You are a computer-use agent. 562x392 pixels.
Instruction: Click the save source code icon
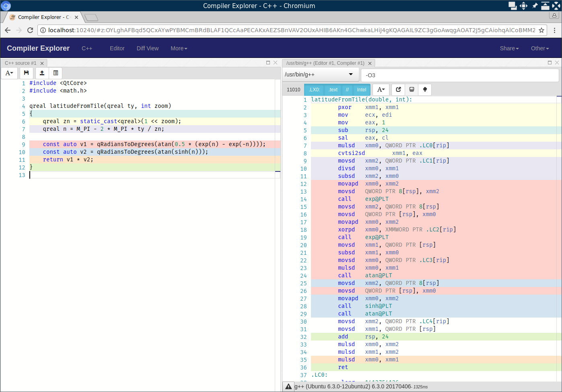[x=26, y=73]
